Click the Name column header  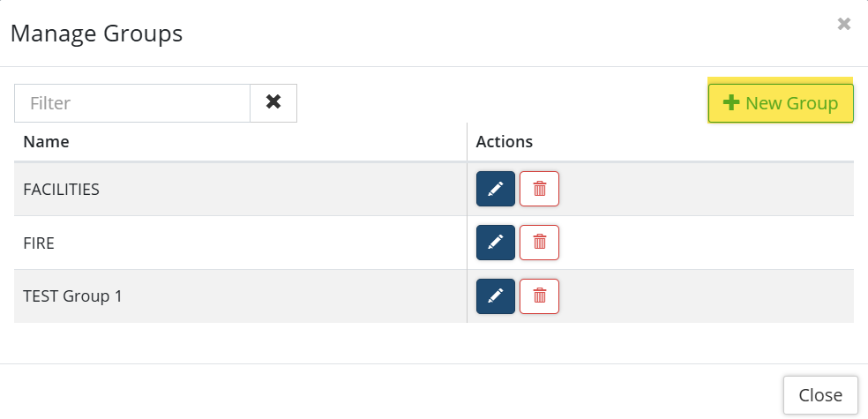(x=46, y=141)
